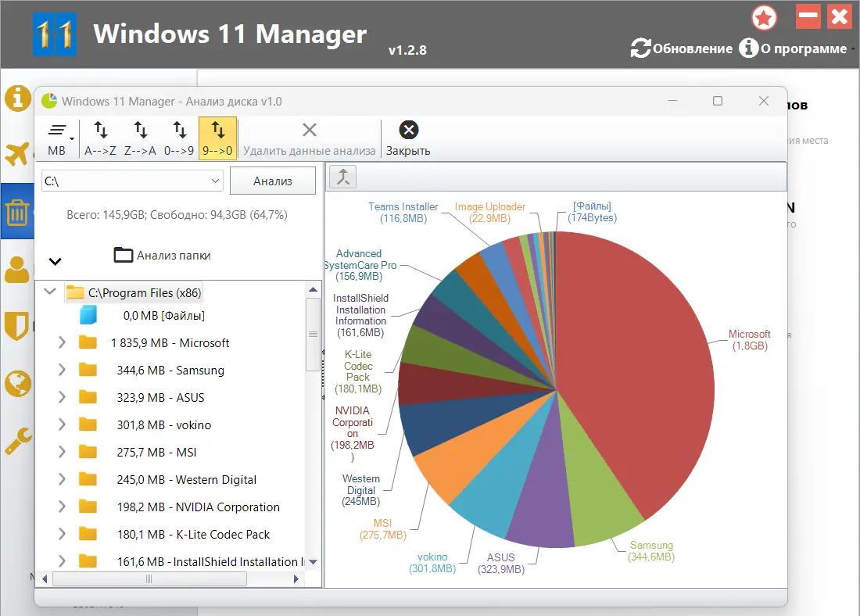This screenshot has height=616, width=860.
Task: Choose the 0-->9 size sort icon
Action: (x=179, y=138)
